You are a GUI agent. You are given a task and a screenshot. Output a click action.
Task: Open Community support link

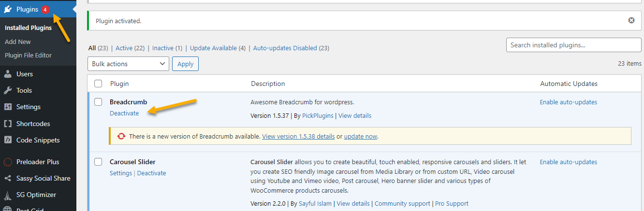tap(402, 203)
